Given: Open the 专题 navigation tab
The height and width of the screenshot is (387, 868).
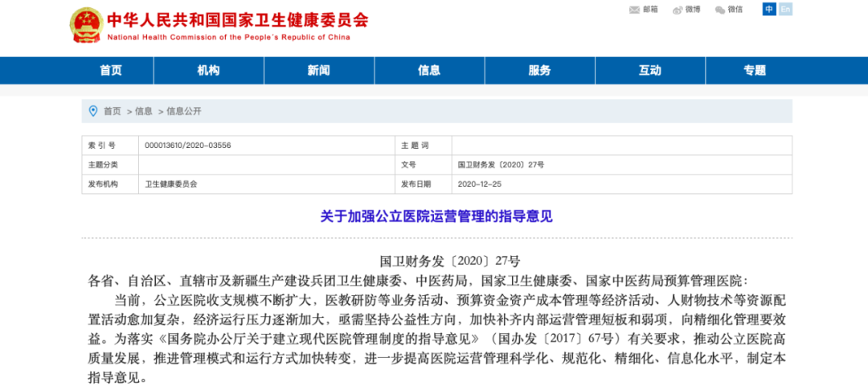Looking at the screenshot, I should (755, 71).
